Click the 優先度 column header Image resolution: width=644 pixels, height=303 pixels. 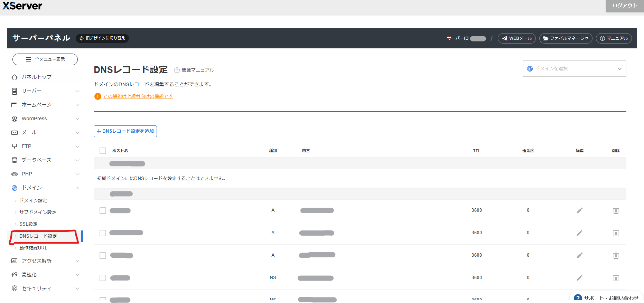click(x=528, y=151)
